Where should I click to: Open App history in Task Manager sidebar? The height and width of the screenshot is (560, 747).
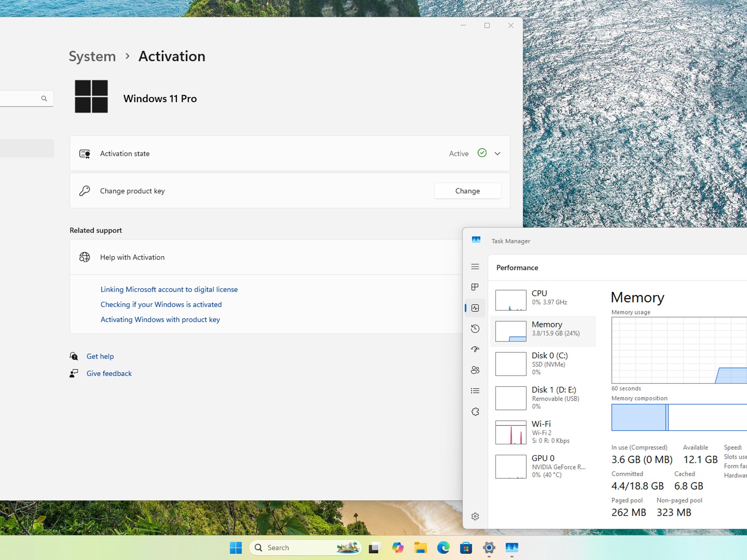pyautogui.click(x=475, y=328)
